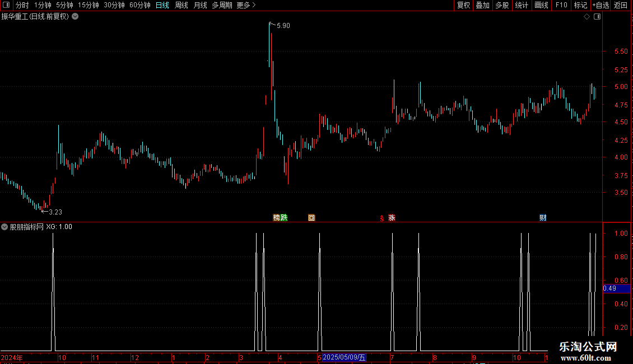
Task: Select the 30分钟 period
Action: coord(114,5)
